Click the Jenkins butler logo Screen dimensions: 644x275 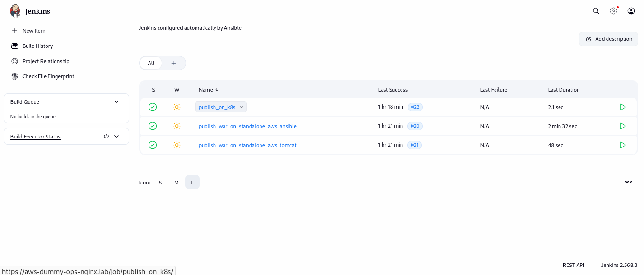[x=15, y=11]
